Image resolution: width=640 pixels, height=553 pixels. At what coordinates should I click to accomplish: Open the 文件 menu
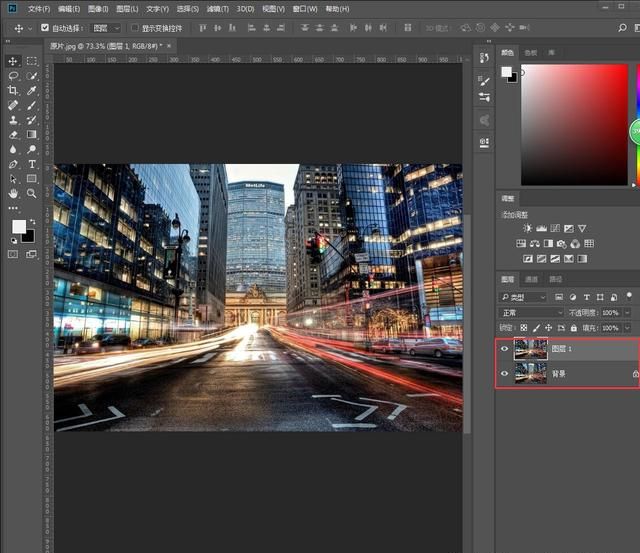(x=39, y=9)
